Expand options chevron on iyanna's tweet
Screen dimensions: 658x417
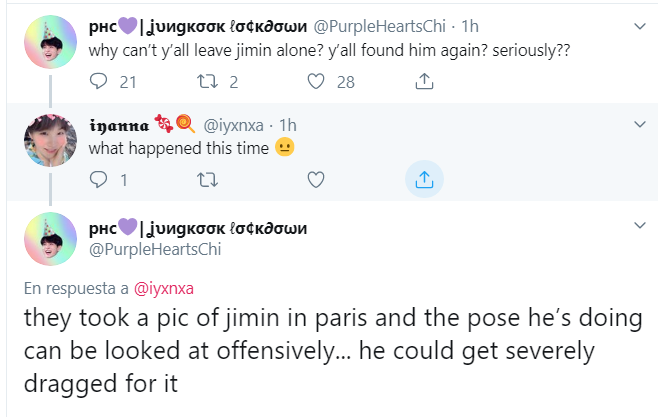640,125
